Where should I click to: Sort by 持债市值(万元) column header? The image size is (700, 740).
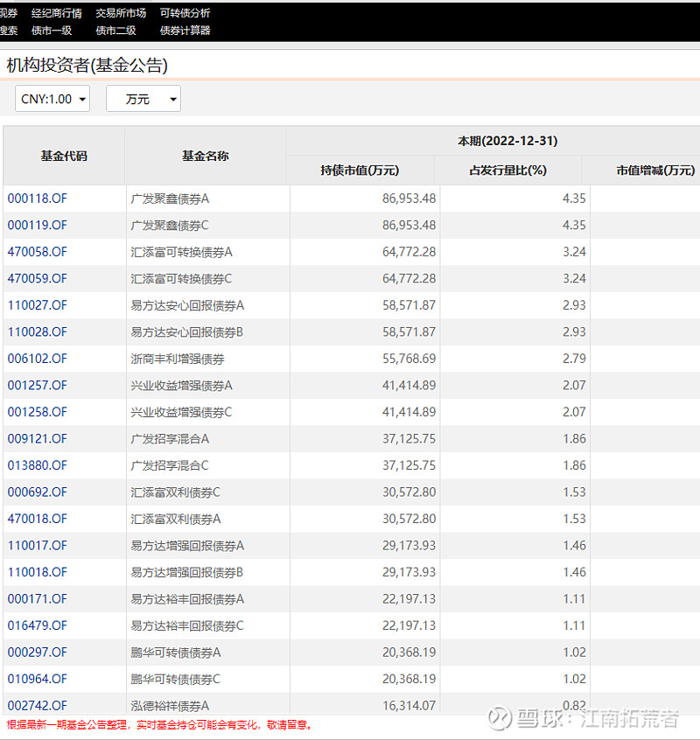tap(360, 171)
